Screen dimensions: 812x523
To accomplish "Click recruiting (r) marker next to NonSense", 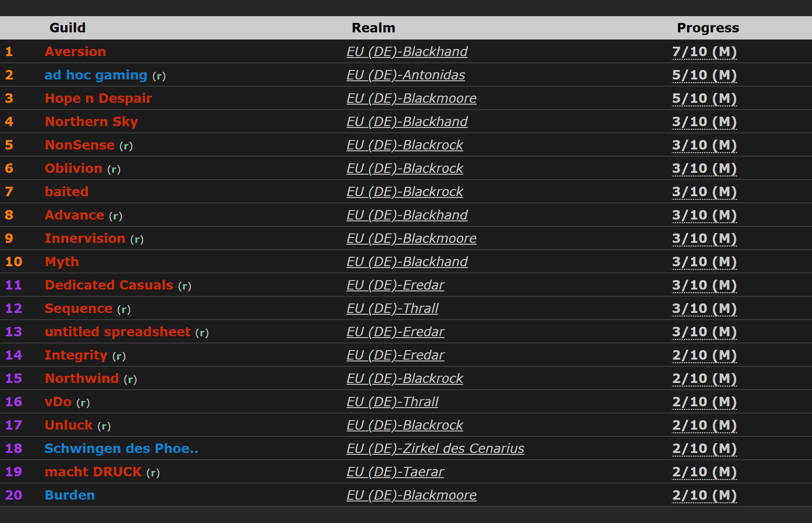I will 126,146.
